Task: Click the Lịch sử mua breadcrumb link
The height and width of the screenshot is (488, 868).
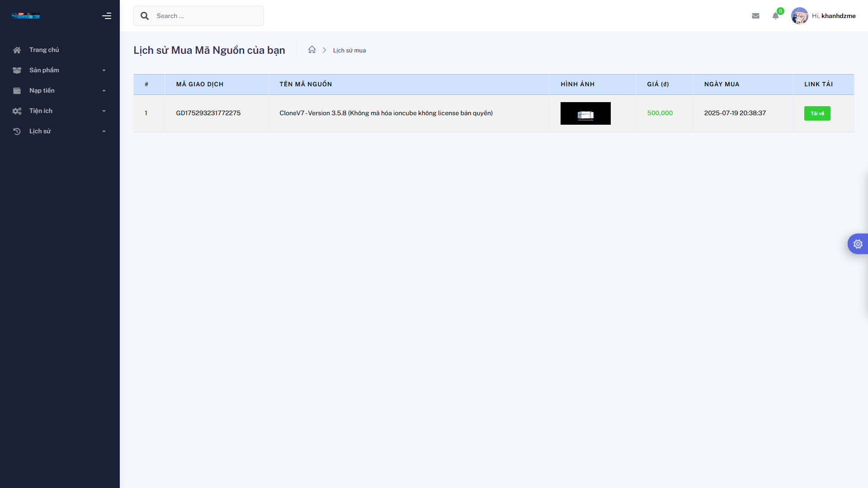Action: click(349, 50)
